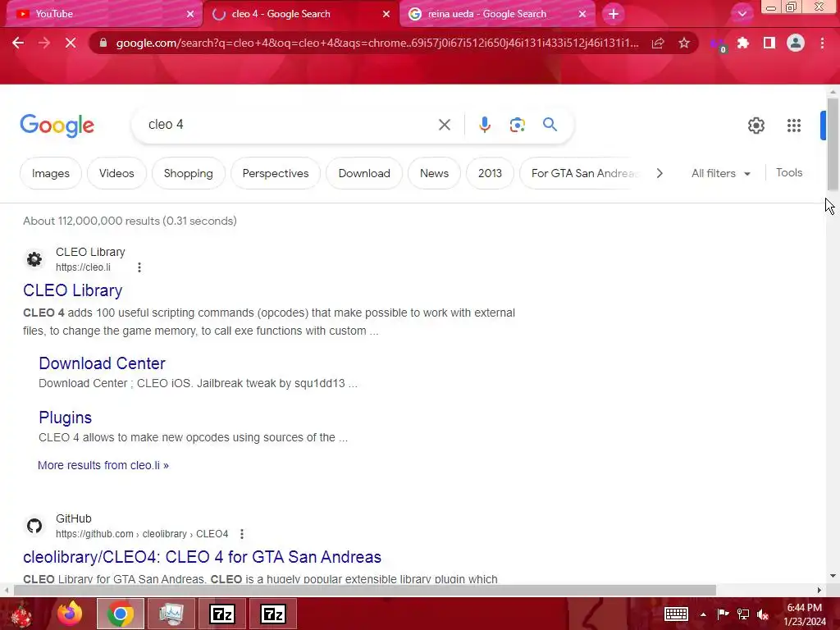Clear the search box text
The height and width of the screenshot is (630, 840).
(444, 125)
